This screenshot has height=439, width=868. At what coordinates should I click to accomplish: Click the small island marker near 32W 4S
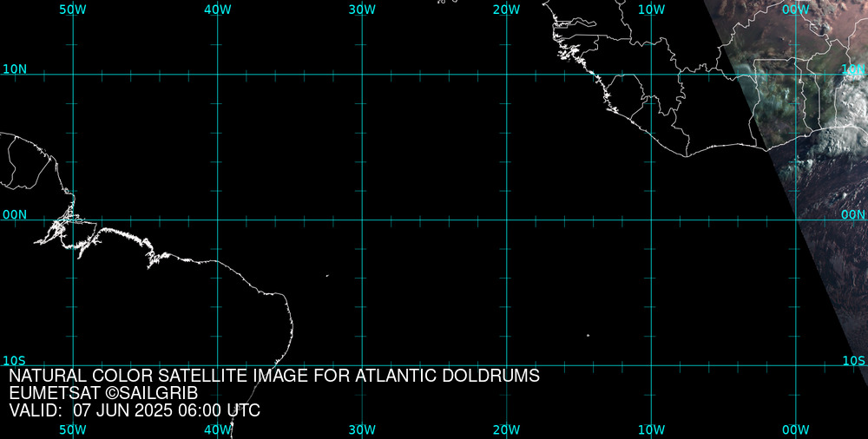coord(327,275)
